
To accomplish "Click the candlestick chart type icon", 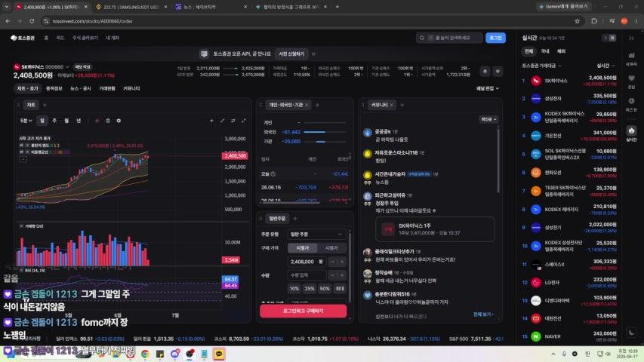I will coord(97,121).
